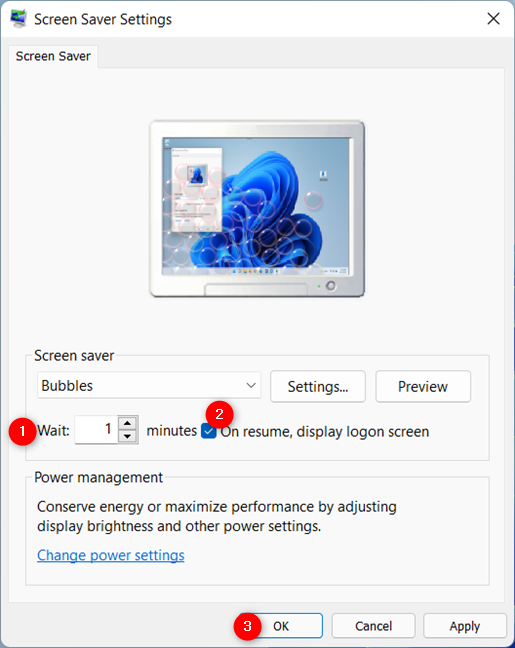Viewport: 515px width, 648px height.
Task: Click the red step 3 marker
Action: tap(248, 626)
